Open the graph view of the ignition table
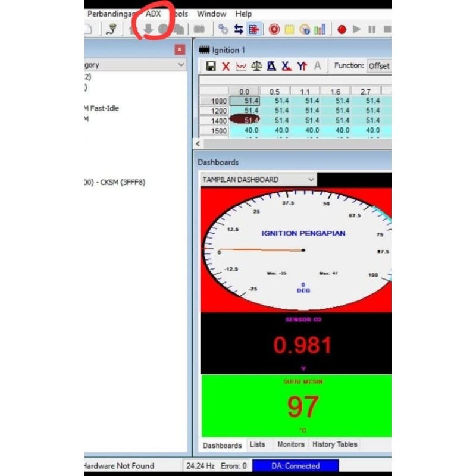The height and width of the screenshot is (476, 476). (x=240, y=65)
